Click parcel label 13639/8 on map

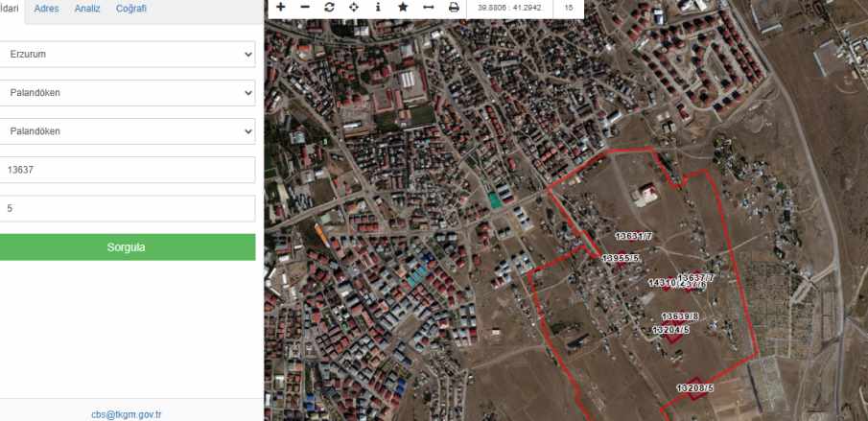click(680, 316)
